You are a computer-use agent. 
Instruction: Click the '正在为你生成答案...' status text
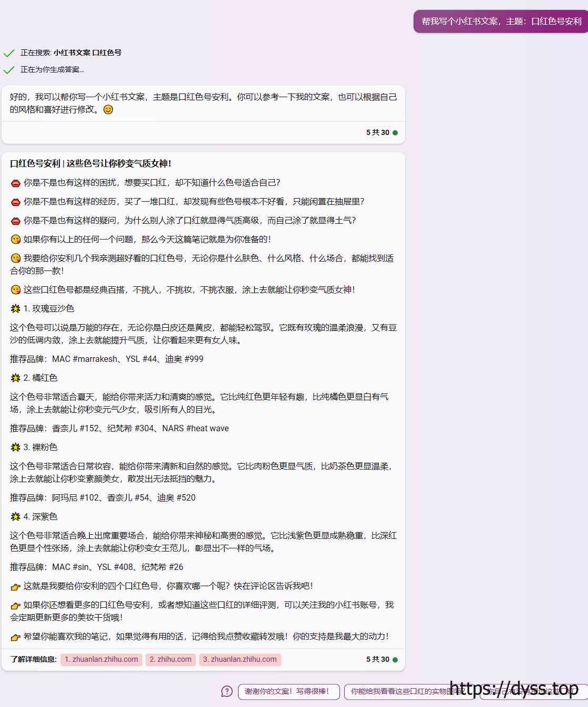coord(52,69)
